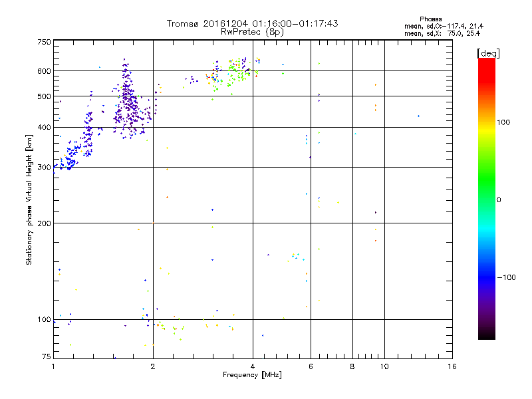The width and height of the screenshot is (532, 399).
Task: Click the x-axis '4' tick label
Action: 253,366
